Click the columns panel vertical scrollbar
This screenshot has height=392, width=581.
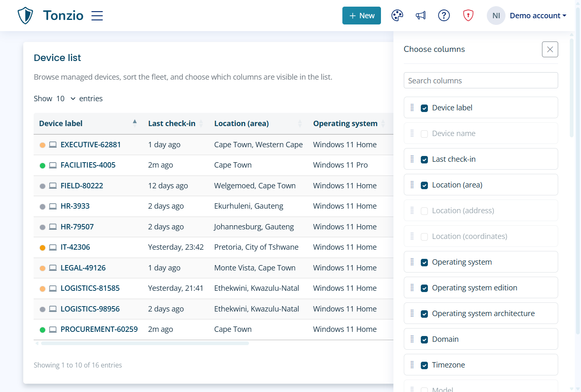point(572,88)
